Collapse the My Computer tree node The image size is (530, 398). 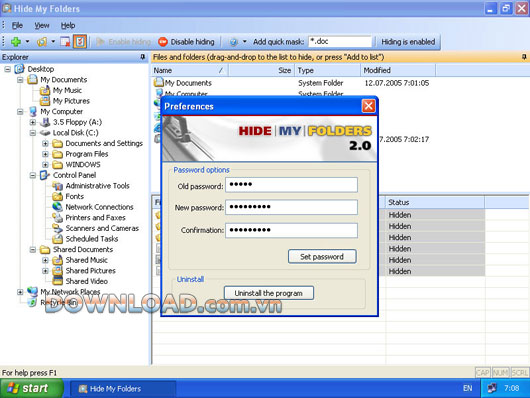pyautogui.click(x=20, y=112)
